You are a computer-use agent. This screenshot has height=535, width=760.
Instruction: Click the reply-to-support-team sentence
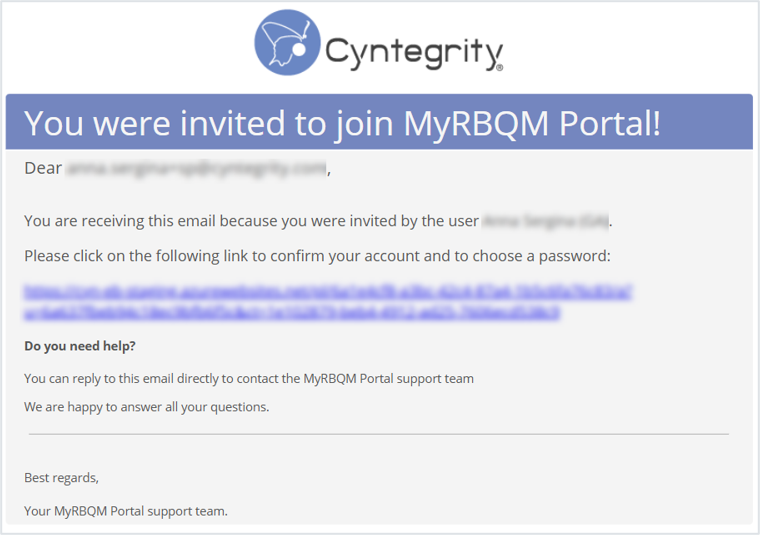point(249,378)
